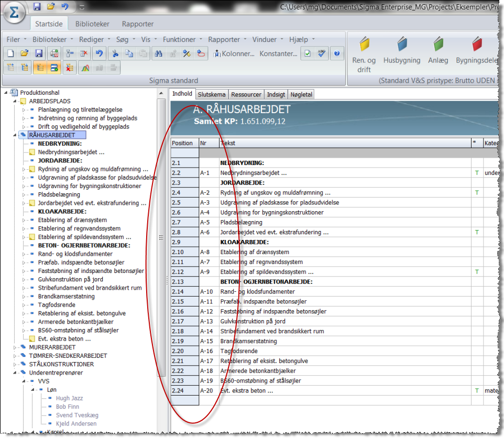Click position cell 2.24 in the table
The image size is (504, 438).
point(185,391)
